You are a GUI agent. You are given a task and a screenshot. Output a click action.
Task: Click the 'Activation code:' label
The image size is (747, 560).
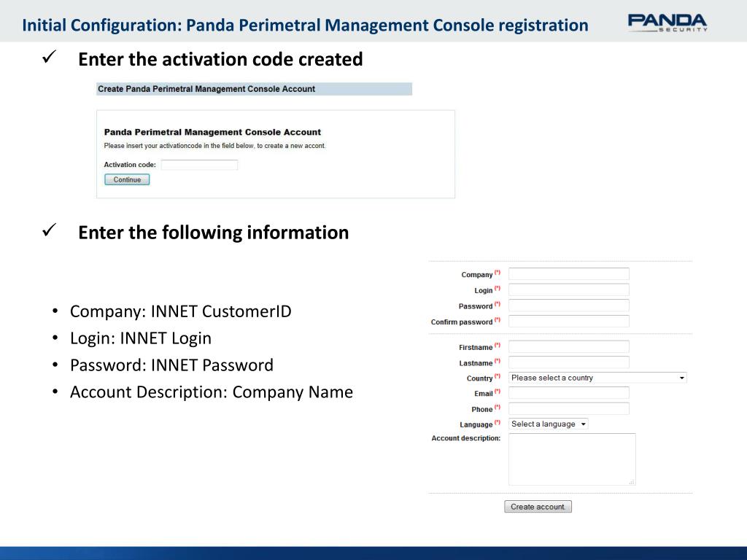(130, 165)
